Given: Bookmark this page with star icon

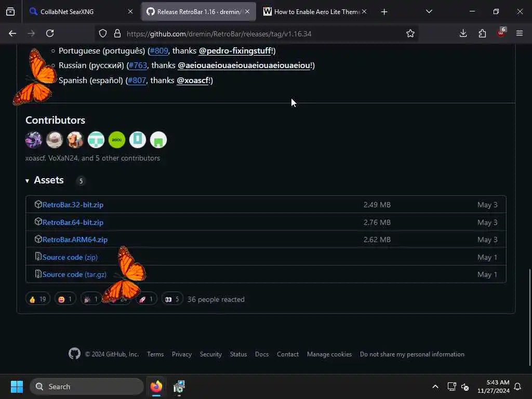Looking at the screenshot, I should tap(410, 33).
